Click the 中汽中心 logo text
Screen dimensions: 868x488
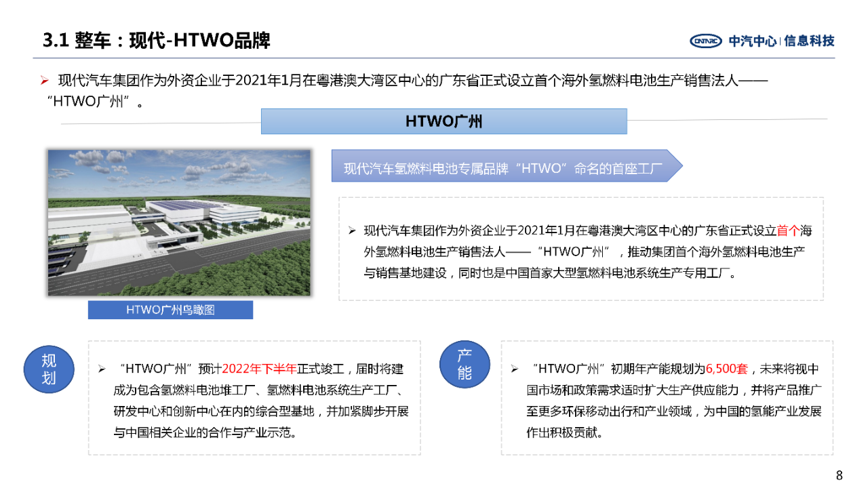(753, 41)
